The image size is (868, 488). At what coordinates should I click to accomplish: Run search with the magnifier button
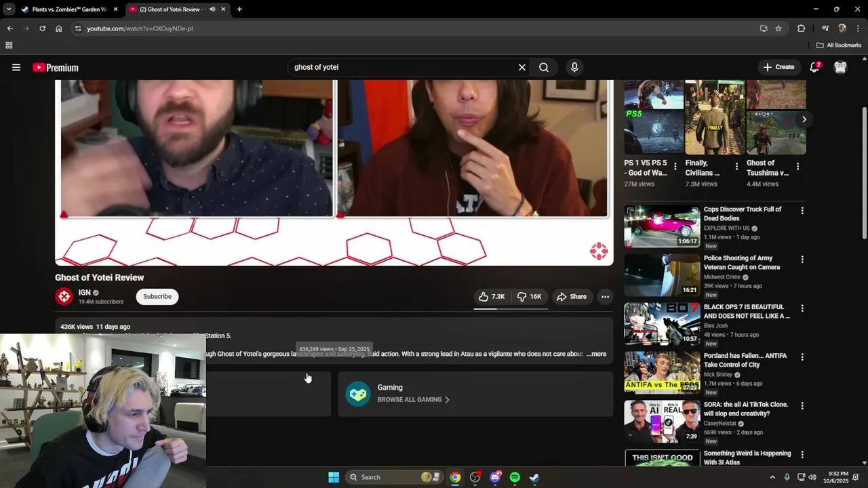[x=544, y=67]
